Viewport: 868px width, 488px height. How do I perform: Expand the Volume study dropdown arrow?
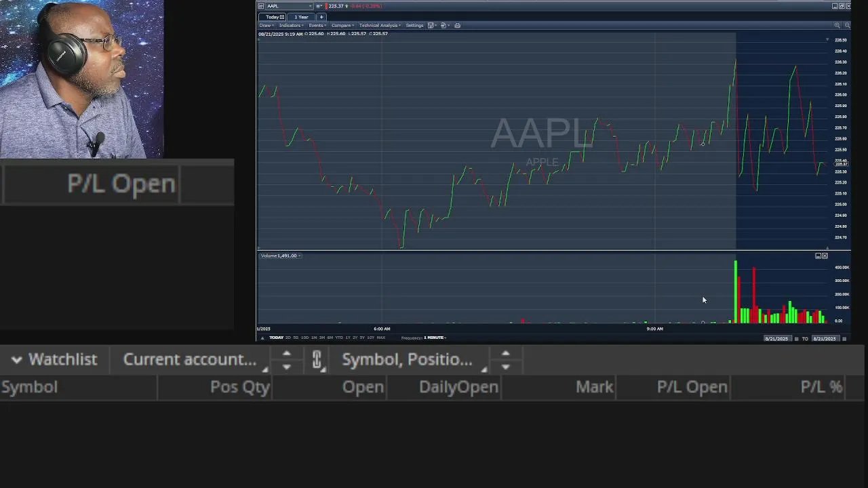300,256
